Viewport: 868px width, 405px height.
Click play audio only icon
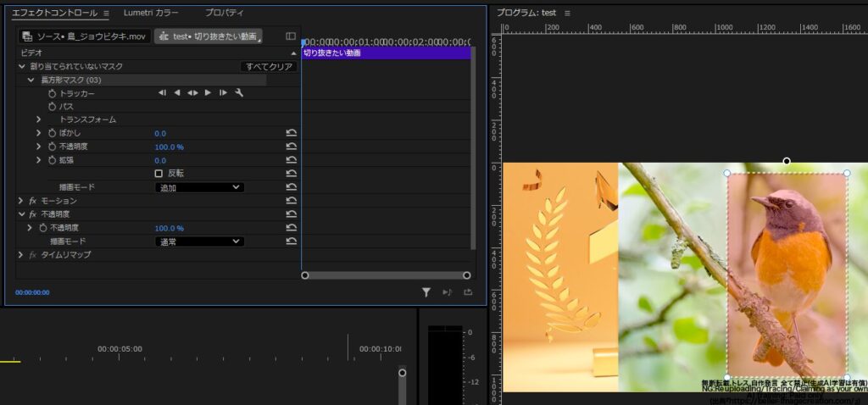448,292
